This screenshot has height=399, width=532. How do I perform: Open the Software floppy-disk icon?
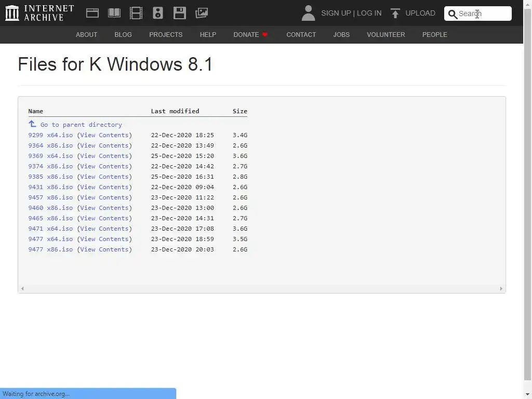179,13
